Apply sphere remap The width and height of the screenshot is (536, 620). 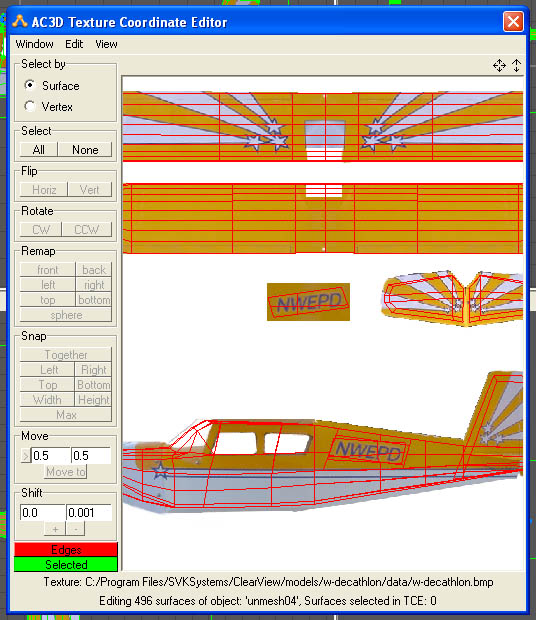(66, 315)
